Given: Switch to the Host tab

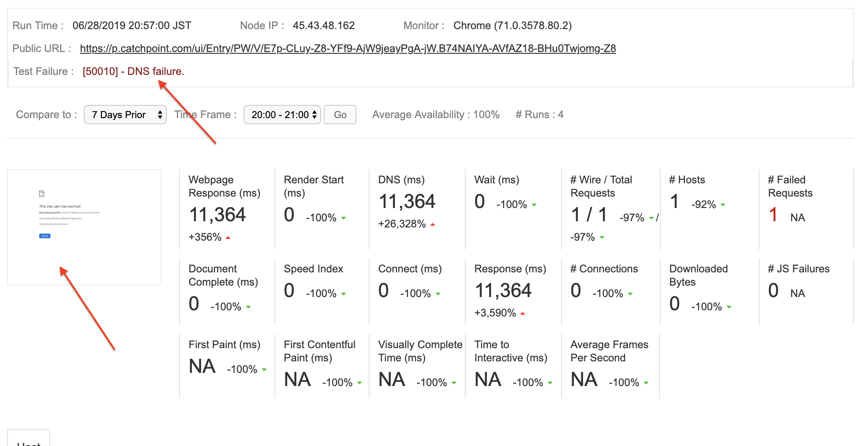Looking at the screenshot, I should coord(29,441).
